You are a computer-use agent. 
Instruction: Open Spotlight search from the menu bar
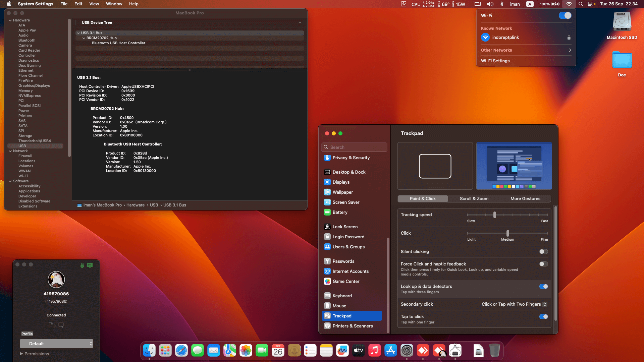click(580, 4)
